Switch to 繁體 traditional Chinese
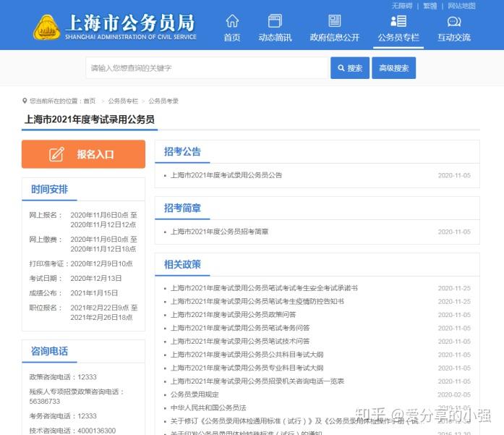The height and width of the screenshot is (435, 504). [430, 6]
